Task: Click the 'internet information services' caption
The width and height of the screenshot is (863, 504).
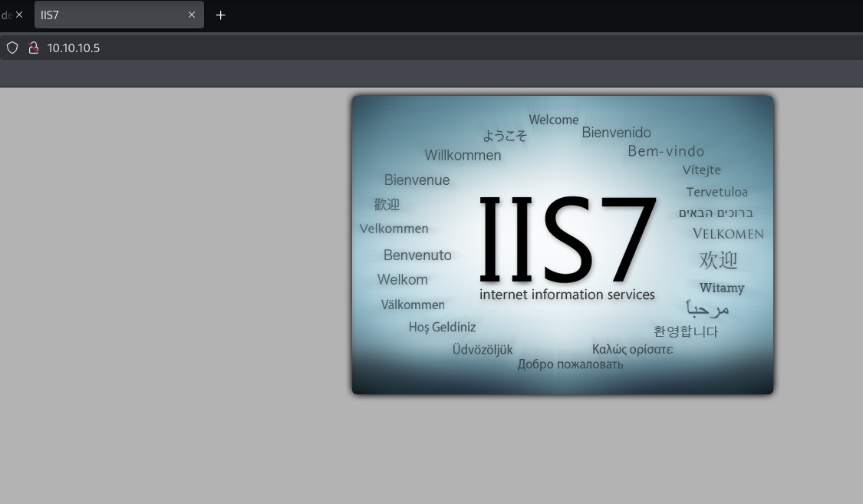Action: point(567,295)
